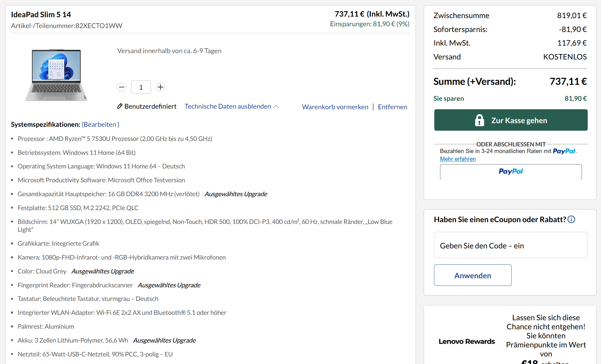The width and height of the screenshot is (601, 364).
Task: Click the Einsparungen 81,90 € (9%) text
Action: tap(370, 24)
